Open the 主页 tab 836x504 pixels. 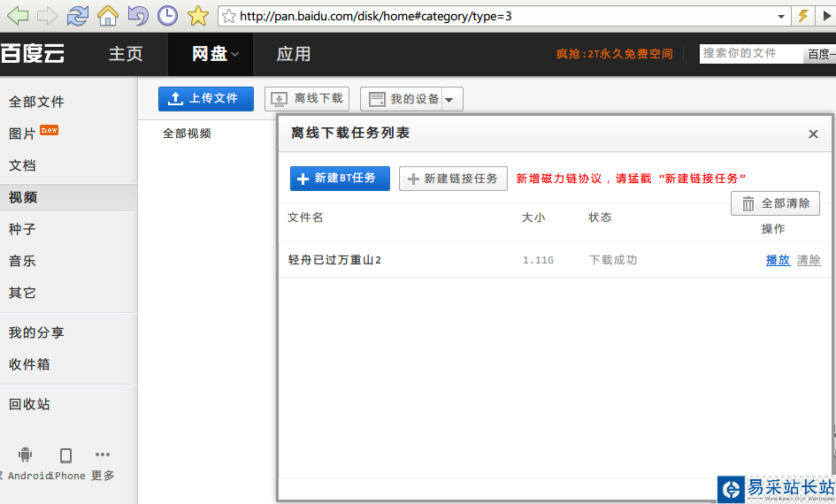[126, 54]
